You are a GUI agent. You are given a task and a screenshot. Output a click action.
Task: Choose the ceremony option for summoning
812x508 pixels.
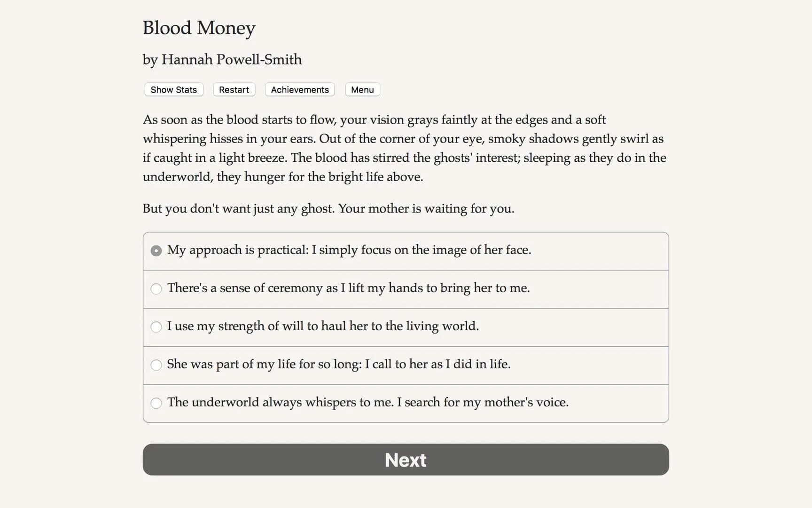[x=156, y=289]
